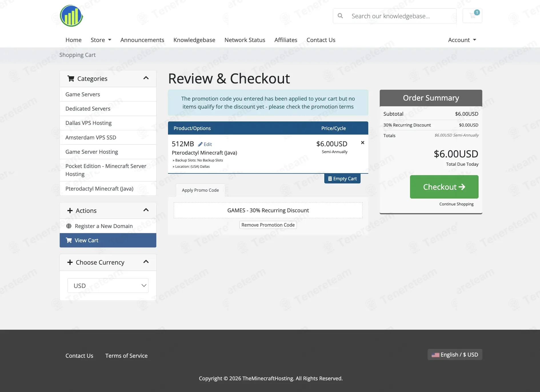Go to the Knowledgebase menu item

[194, 40]
